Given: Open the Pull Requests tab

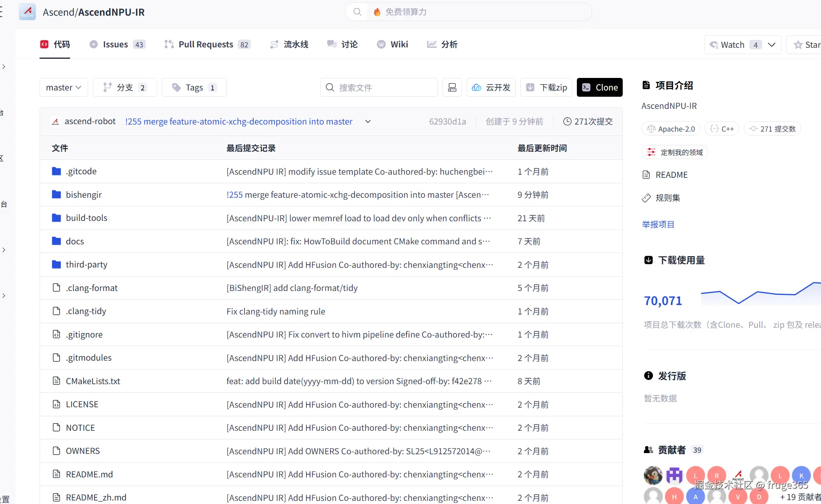Looking at the screenshot, I should coord(207,44).
